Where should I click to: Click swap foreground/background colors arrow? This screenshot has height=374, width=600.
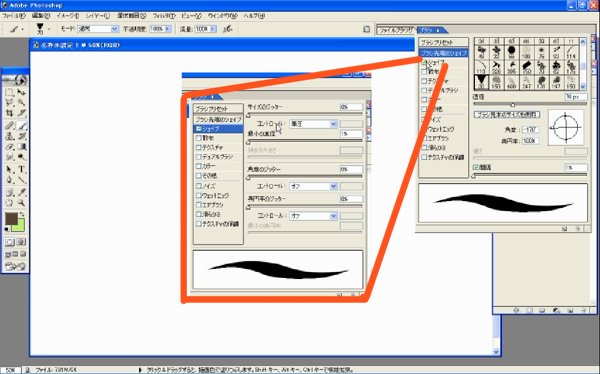(x=22, y=214)
